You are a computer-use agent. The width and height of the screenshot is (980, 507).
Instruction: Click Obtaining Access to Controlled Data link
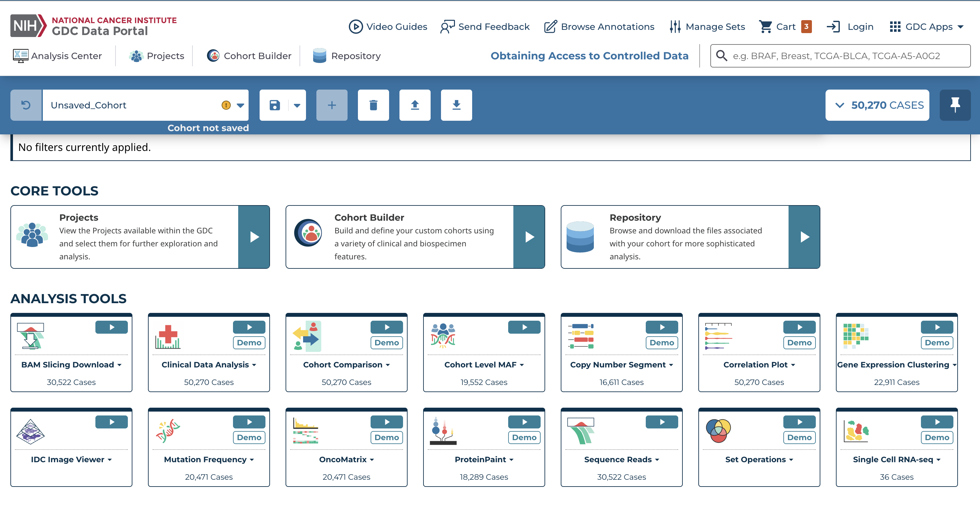tap(589, 56)
